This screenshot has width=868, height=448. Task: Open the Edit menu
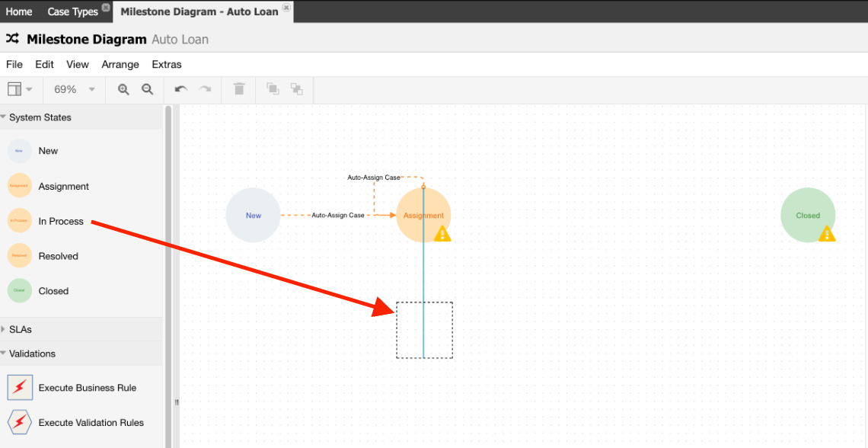coord(44,64)
